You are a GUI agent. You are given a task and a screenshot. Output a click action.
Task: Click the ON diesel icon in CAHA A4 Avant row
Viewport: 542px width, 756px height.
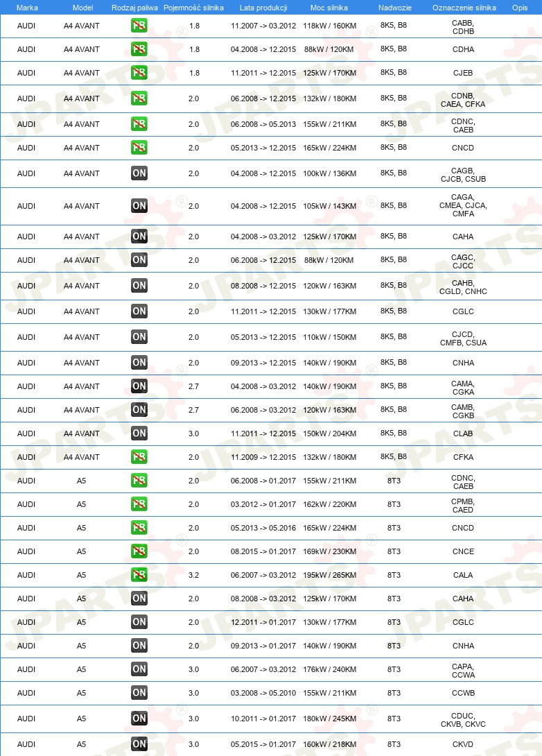[139, 237]
